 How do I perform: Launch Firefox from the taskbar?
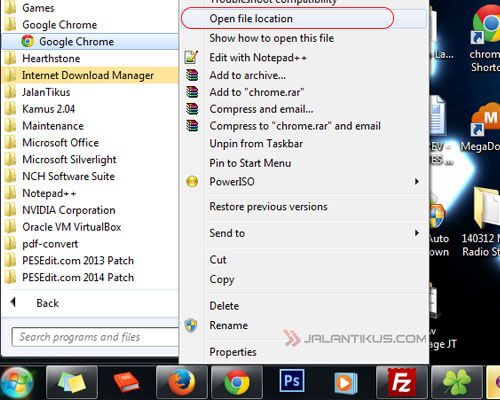pyautogui.click(x=182, y=382)
